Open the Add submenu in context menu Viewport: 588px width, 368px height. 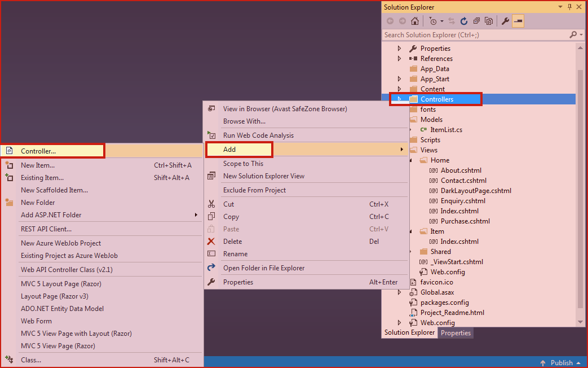coord(307,150)
